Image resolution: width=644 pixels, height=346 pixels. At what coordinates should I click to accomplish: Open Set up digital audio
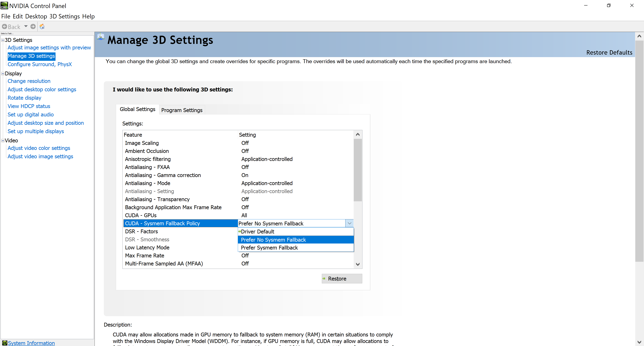pos(31,114)
